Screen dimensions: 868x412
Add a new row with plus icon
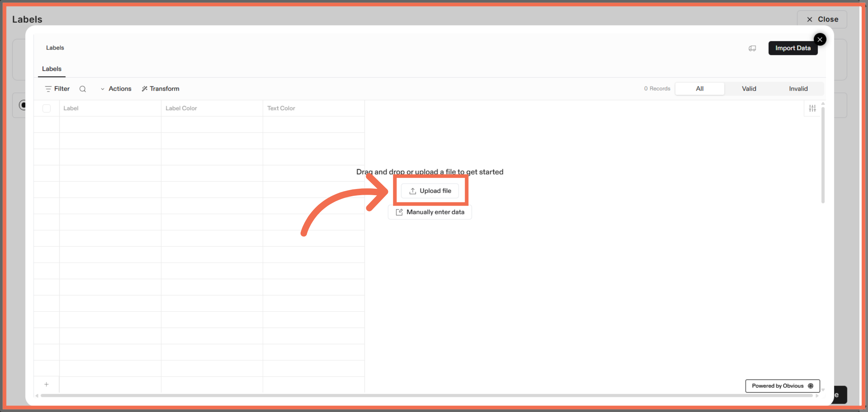tap(46, 384)
